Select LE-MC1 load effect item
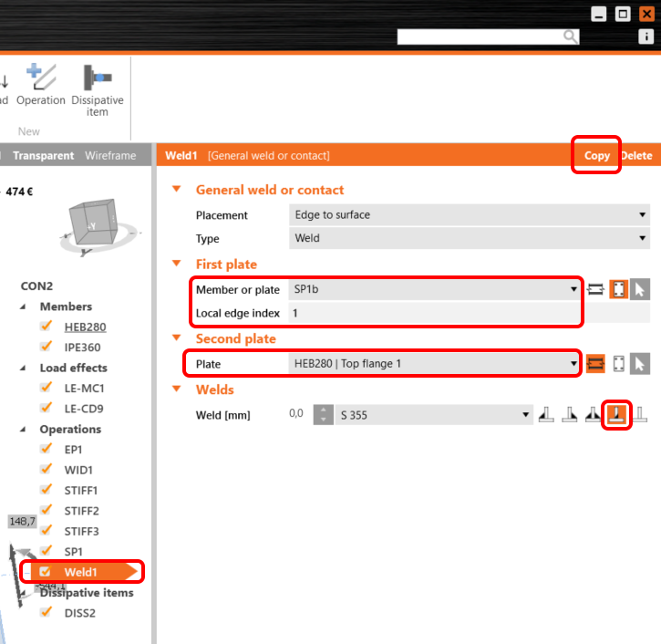 84,388
